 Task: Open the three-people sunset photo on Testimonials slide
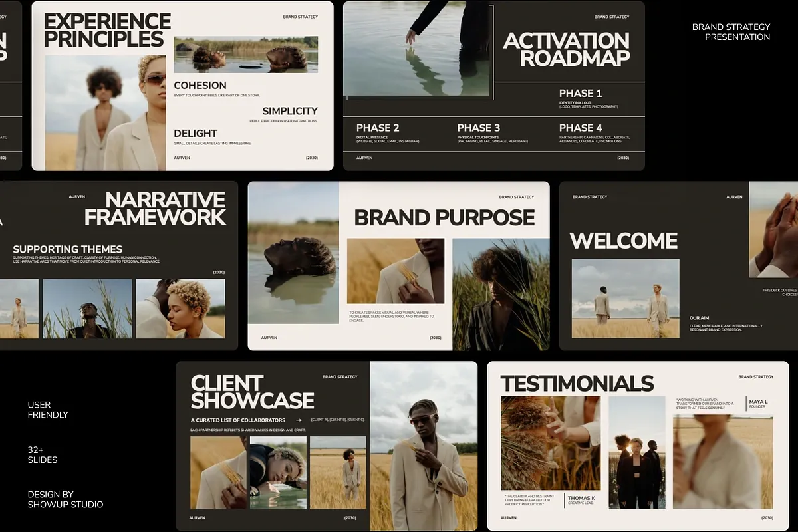(637, 452)
